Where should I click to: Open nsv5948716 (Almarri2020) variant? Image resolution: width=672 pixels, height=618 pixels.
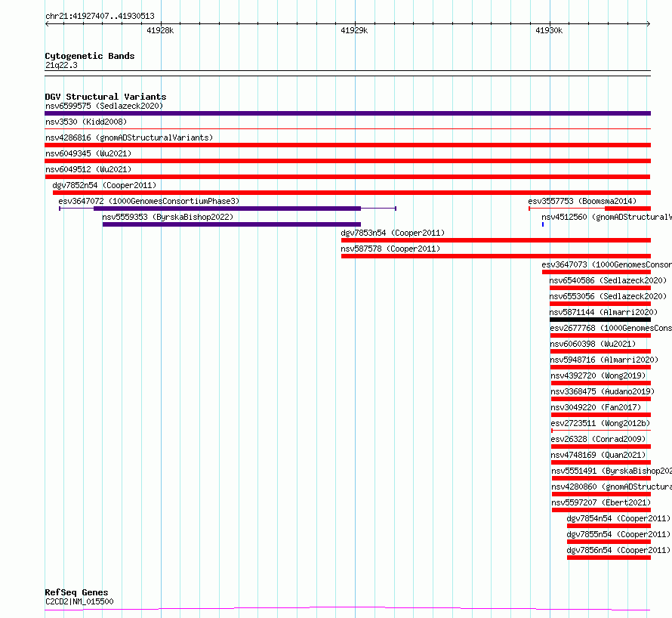pyautogui.click(x=604, y=360)
